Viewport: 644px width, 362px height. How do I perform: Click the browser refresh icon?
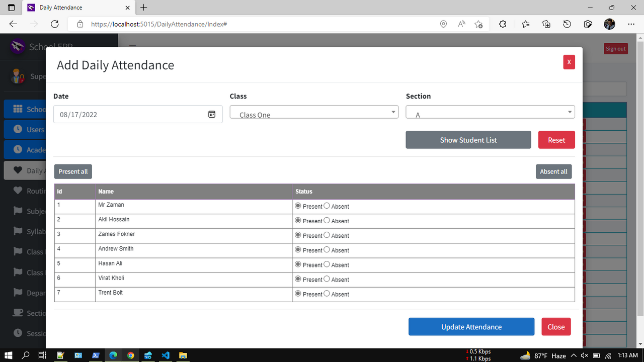(55, 24)
